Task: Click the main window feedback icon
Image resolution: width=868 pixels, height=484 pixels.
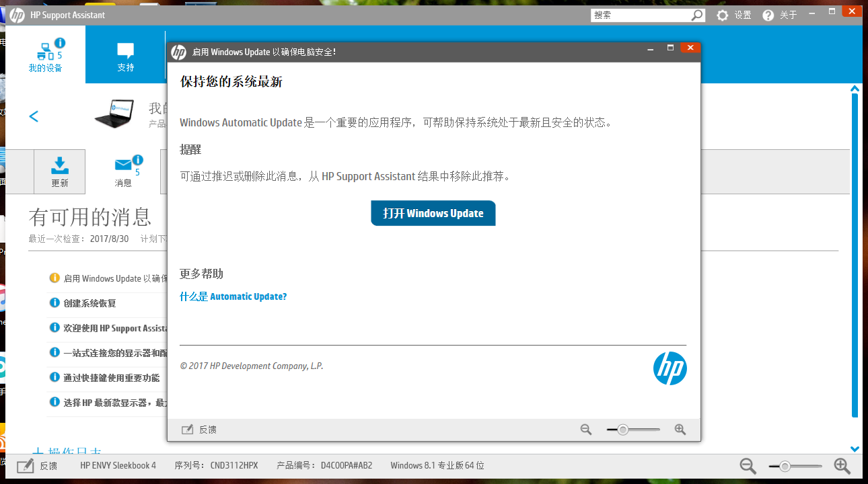Action: (26, 465)
